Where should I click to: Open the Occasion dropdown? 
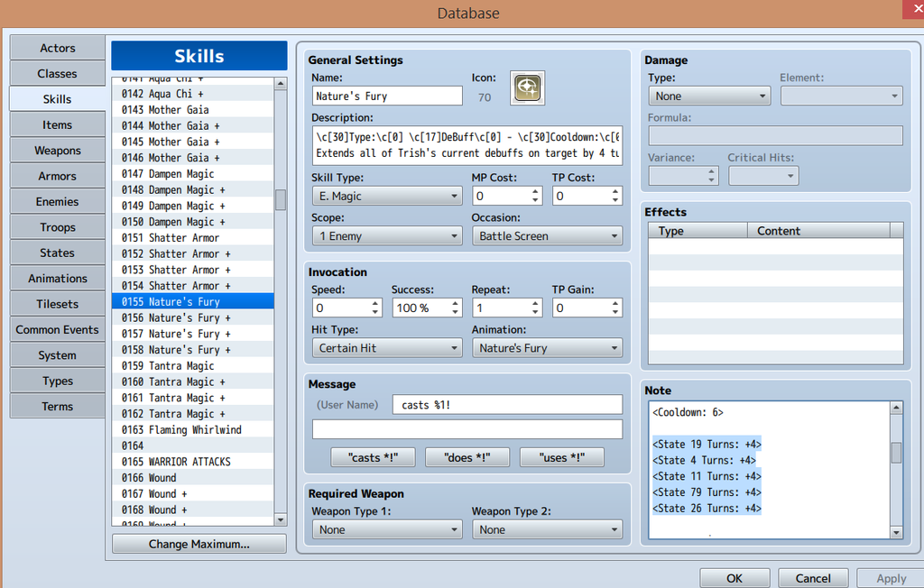coord(546,236)
